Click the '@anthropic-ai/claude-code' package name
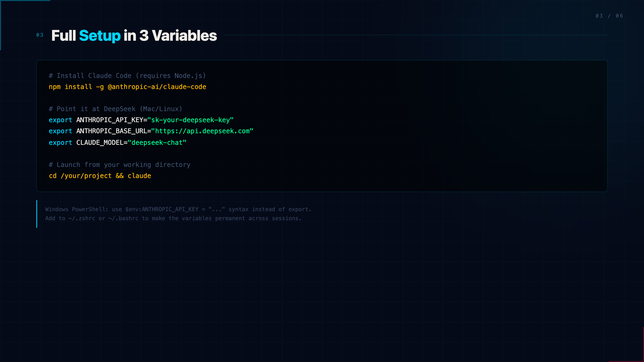The image size is (644, 362). [x=157, y=87]
